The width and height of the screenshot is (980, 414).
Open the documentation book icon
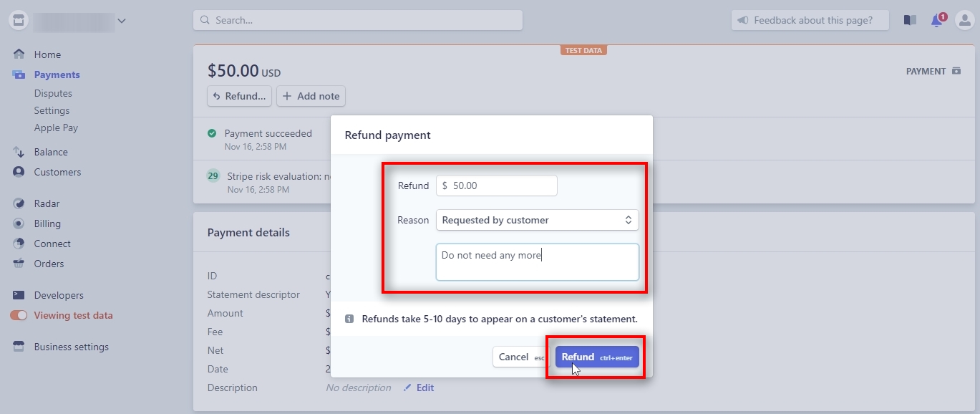click(x=909, y=20)
